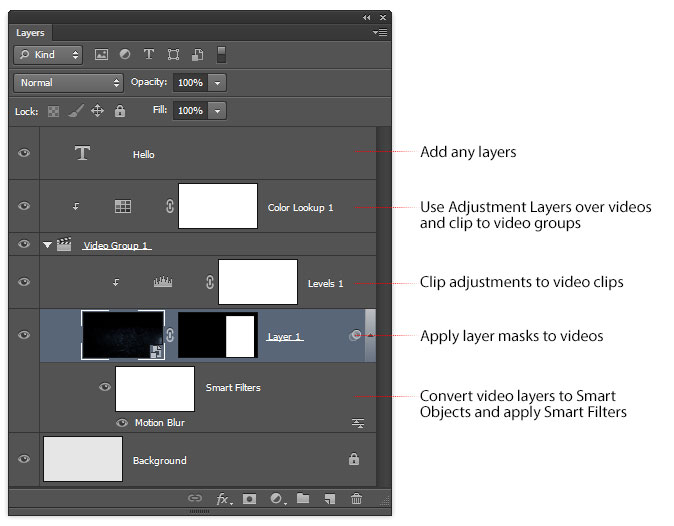This screenshot has width=674, height=526.
Task: Click the shape layer filter icon
Action: pyautogui.click(x=173, y=55)
